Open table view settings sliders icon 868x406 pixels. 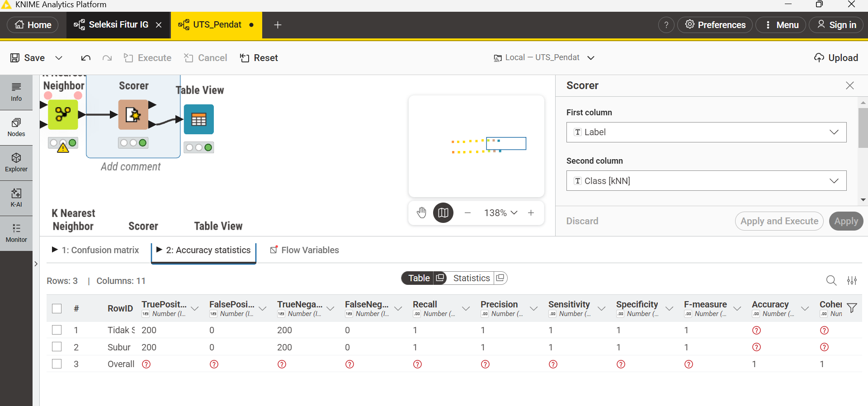click(852, 281)
